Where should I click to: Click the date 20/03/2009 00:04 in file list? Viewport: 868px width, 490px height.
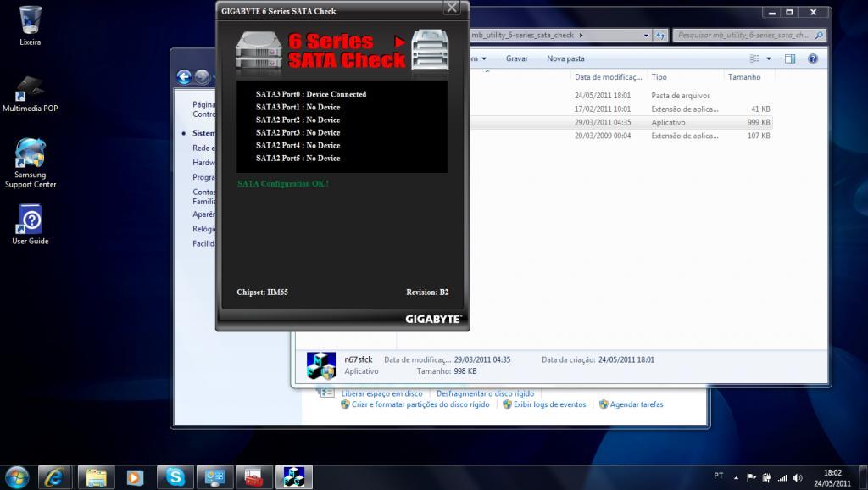(603, 136)
